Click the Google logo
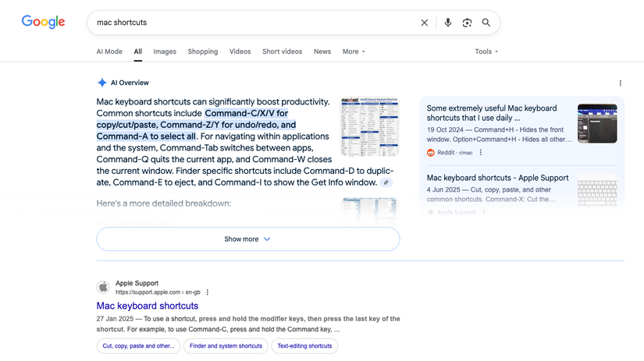The width and height of the screenshot is (644, 361). 43,22
